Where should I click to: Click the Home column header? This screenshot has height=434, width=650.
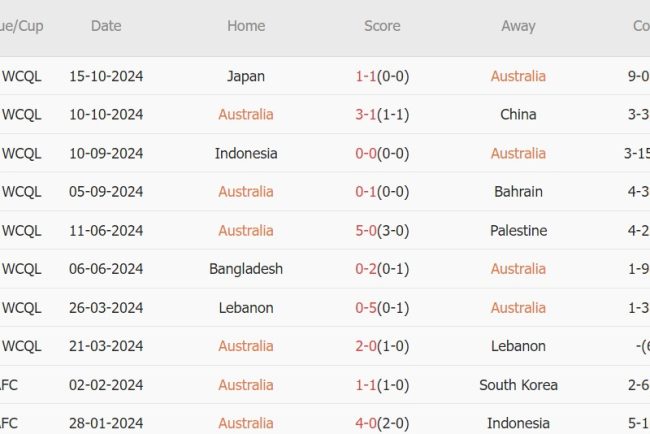(246, 26)
